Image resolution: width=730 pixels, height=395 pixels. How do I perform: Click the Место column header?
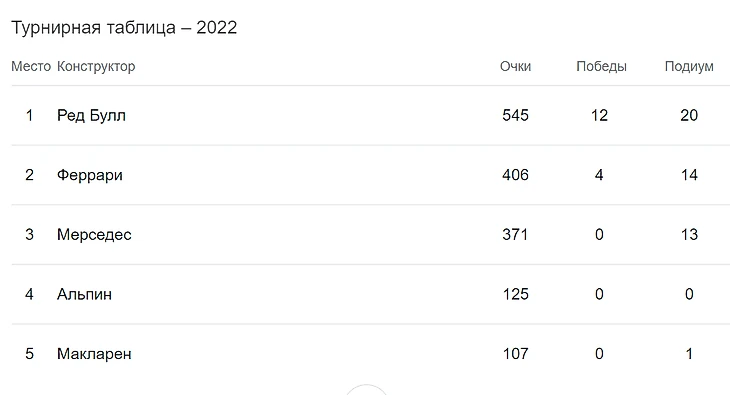click(31, 66)
